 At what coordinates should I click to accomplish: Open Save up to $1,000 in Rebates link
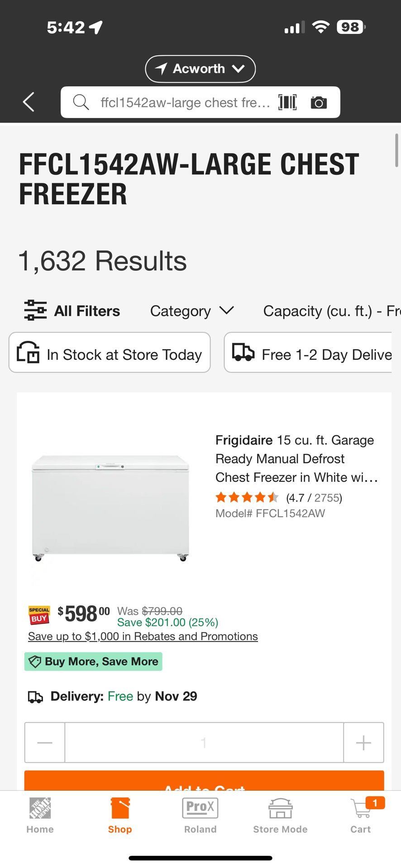(x=143, y=636)
